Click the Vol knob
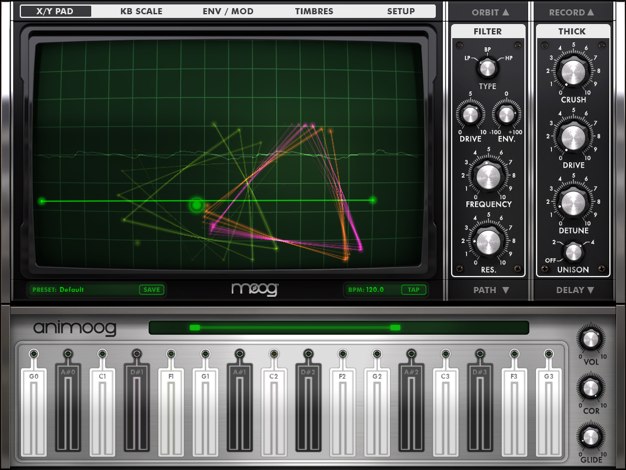 point(591,338)
